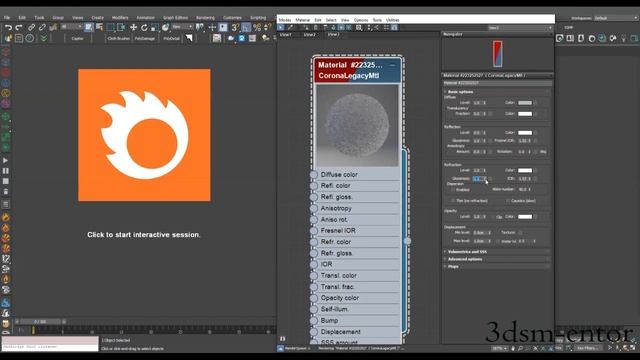
Task: Open the Workspaces Default dropdown
Action: click(616, 18)
